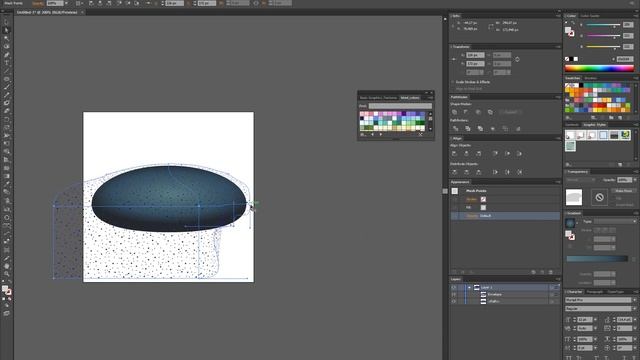Switch to the Color Guide tab
The width and height of the screenshot is (640, 360).
tap(590, 16)
